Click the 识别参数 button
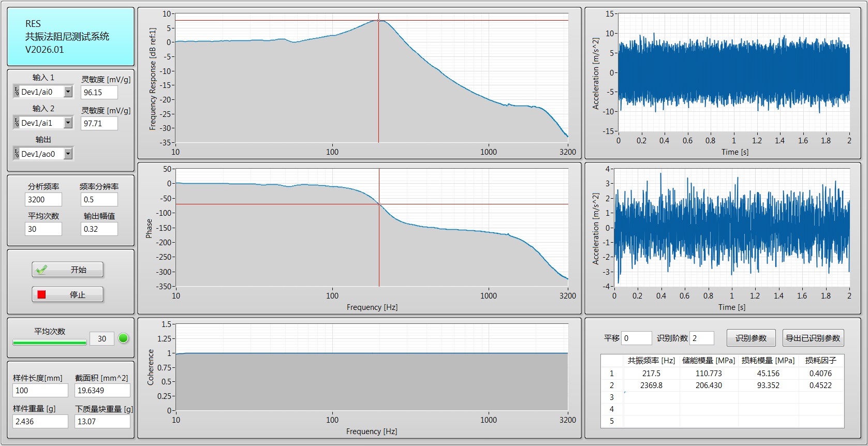The width and height of the screenshot is (868, 446). point(751,338)
